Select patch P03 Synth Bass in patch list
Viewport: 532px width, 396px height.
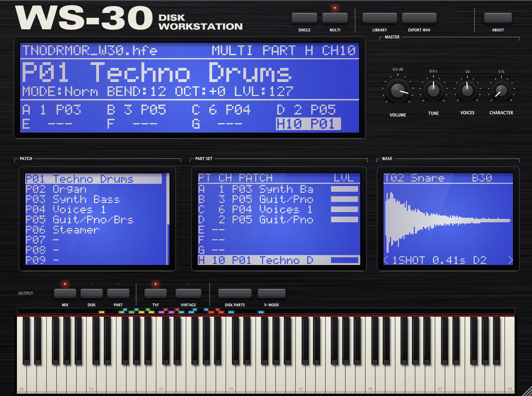(93, 199)
